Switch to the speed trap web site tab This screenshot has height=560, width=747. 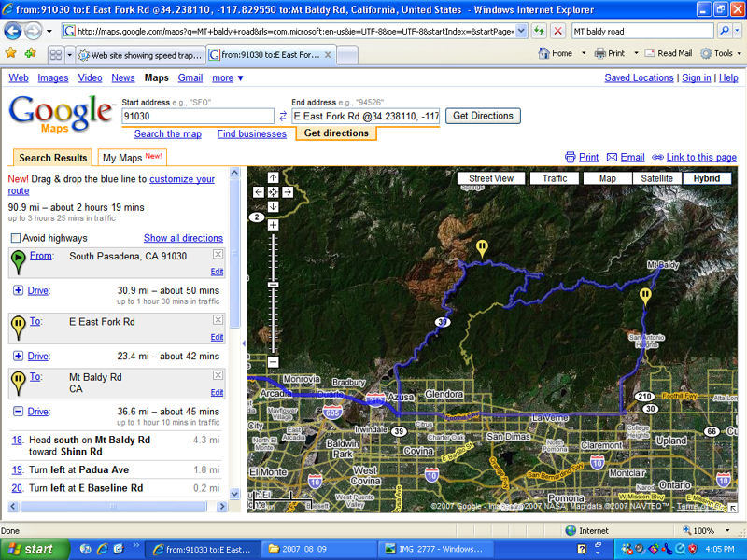(x=141, y=55)
